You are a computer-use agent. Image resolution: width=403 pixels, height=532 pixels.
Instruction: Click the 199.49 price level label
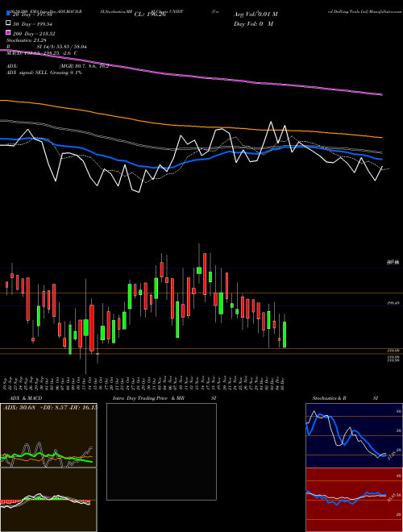393,303
